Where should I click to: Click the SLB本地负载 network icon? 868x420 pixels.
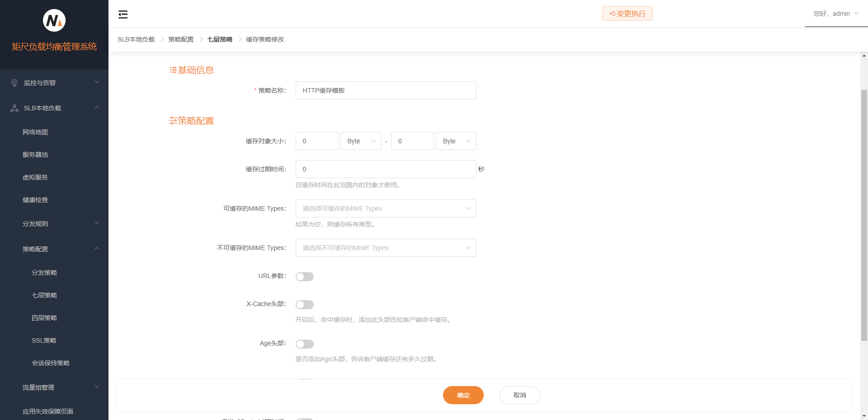[x=14, y=108]
